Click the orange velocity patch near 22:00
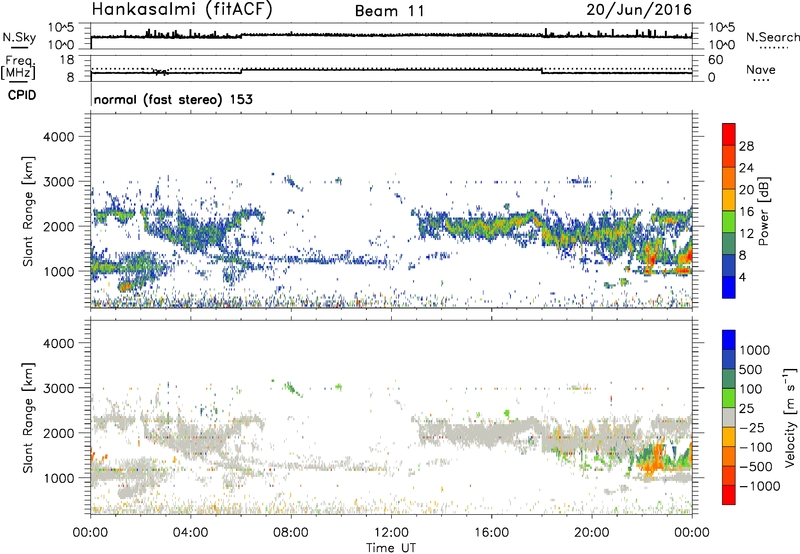Viewport: 800px width, 554px height. (653, 459)
